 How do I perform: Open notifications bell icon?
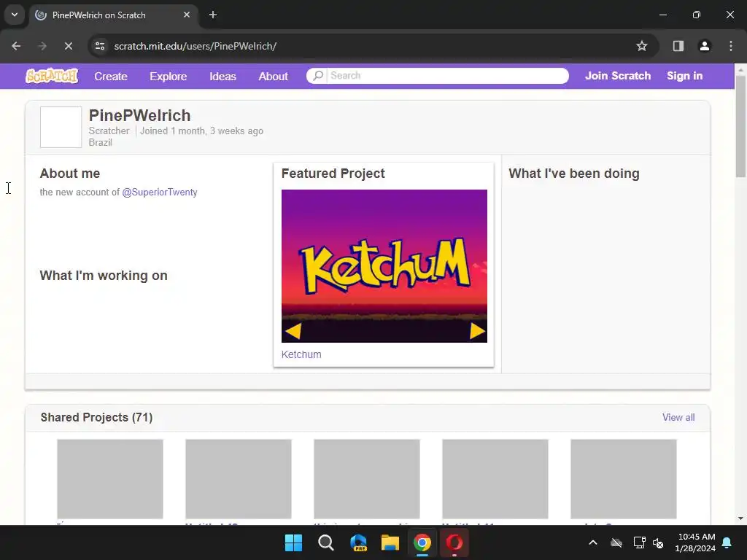click(727, 542)
